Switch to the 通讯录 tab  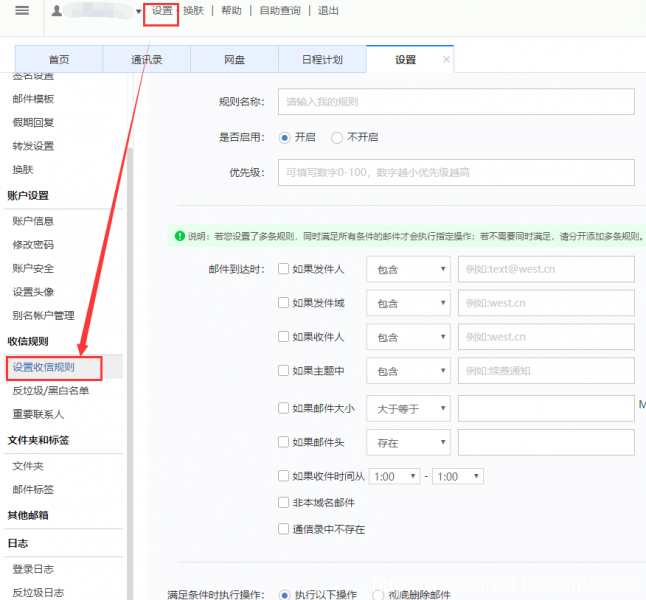(147, 59)
